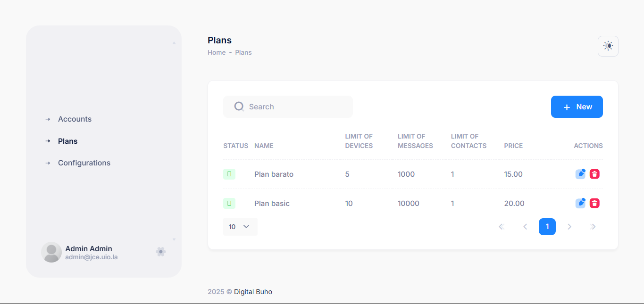Jump to the last page

593,227
